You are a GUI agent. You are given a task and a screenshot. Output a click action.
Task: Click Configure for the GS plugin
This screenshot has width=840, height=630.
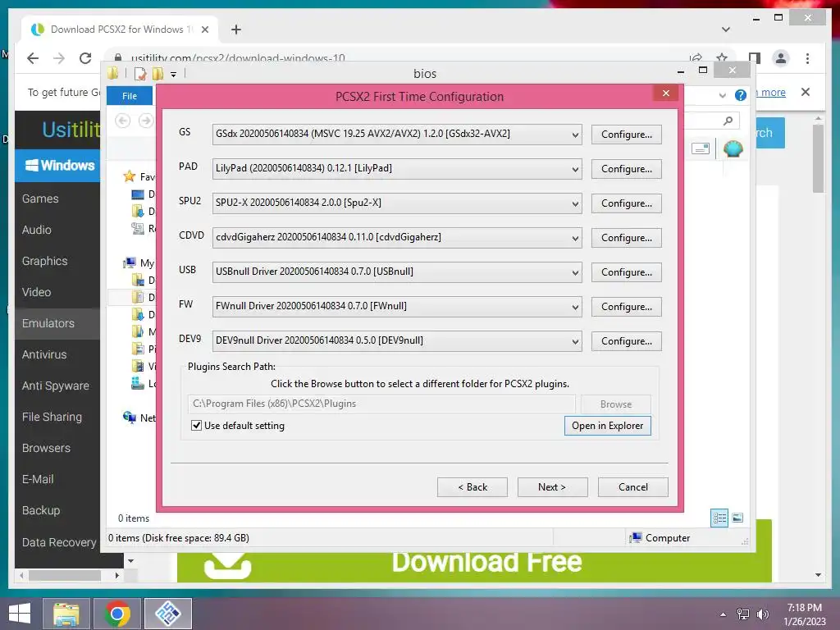click(x=626, y=135)
